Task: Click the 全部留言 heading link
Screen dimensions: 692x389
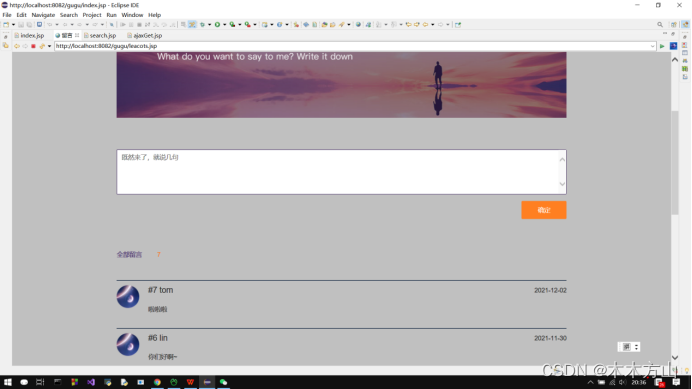Action: [x=129, y=255]
